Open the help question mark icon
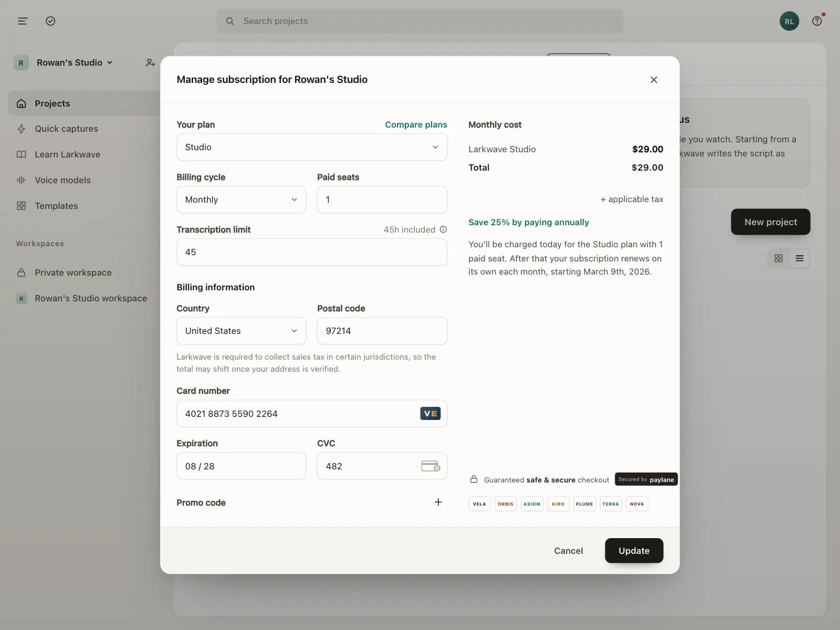 (x=817, y=21)
